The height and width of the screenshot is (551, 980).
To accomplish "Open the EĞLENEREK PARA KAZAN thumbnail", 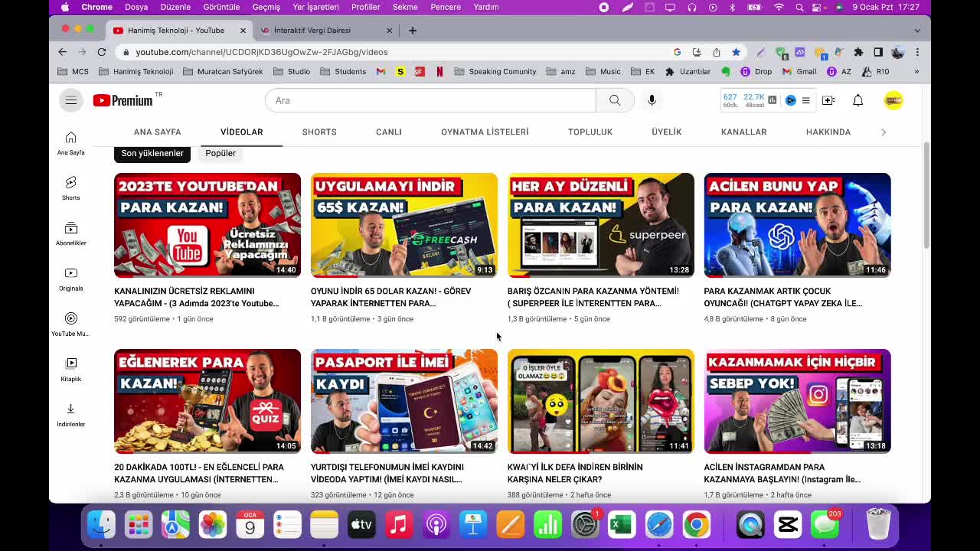I will 207,401.
